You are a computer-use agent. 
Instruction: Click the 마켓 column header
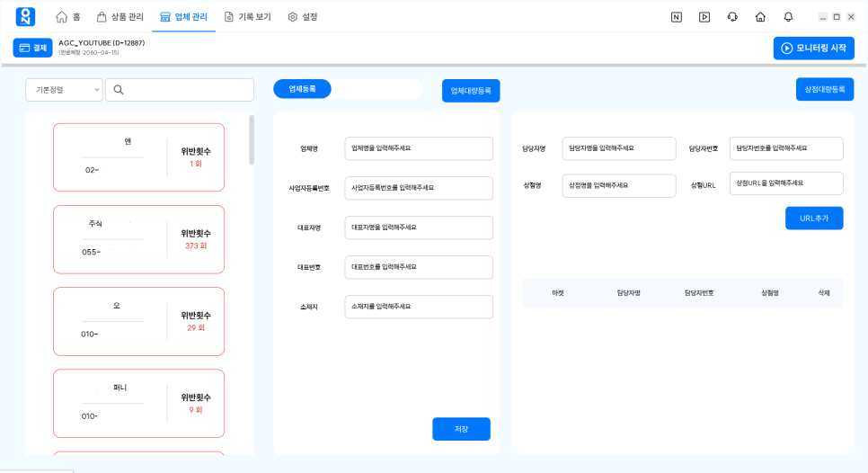pos(558,293)
